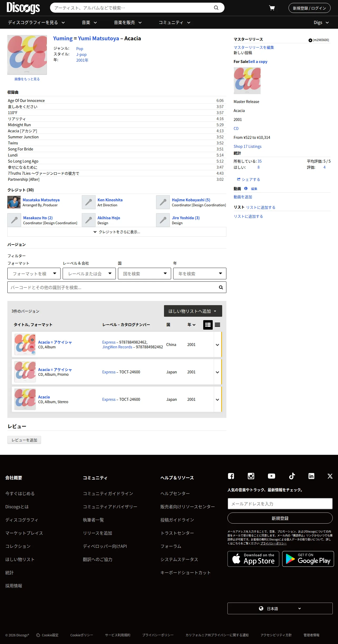
Task: Open the 年を検索 filter dropdown
Action: [200, 274]
